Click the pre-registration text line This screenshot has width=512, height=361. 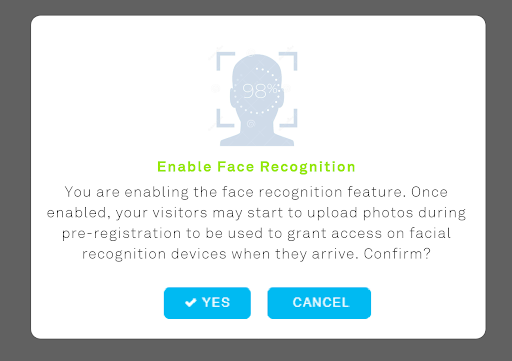click(256, 234)
